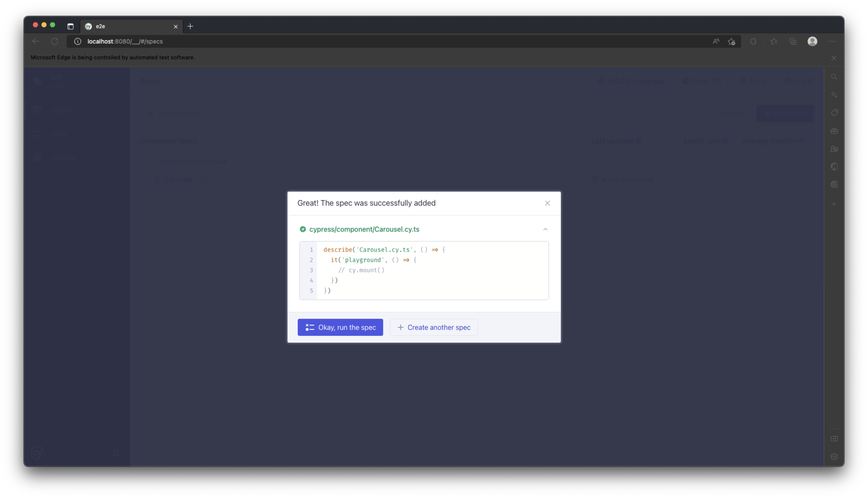Open the Tools briefcase icon in sidebar

(x=834, y=131)
